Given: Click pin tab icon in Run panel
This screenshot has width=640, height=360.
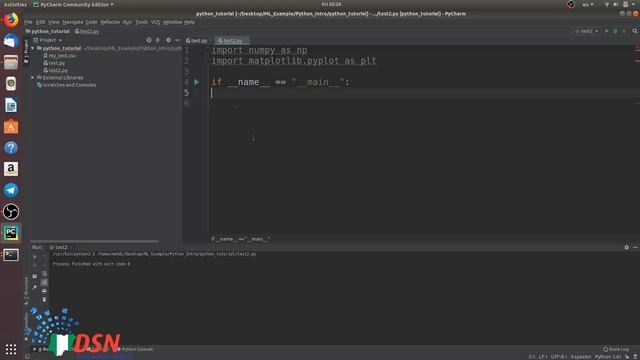Looking at the screenshot, I should click(35, 287).
